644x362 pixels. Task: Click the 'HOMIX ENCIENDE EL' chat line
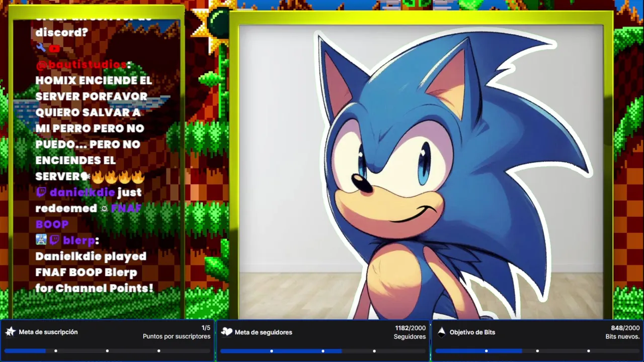(x=94, y=80)
